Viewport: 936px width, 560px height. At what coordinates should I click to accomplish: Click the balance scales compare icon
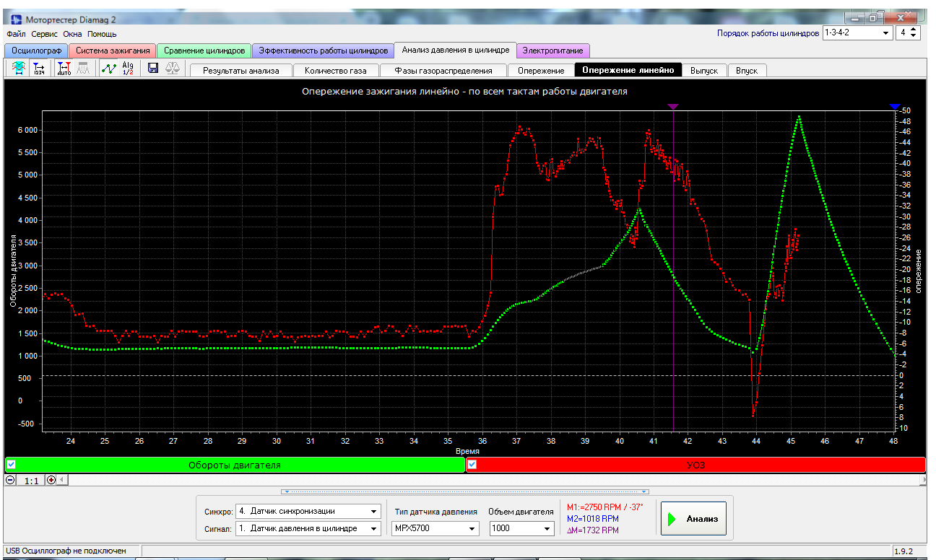pos(173,68)
